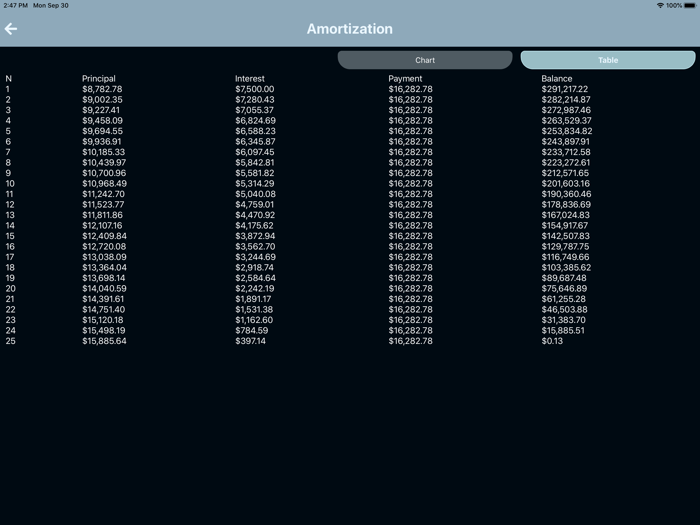The height and width of the screenshot is (525, 700).
Task: Select interest value $6,345.87
Action: coord(255,142)
